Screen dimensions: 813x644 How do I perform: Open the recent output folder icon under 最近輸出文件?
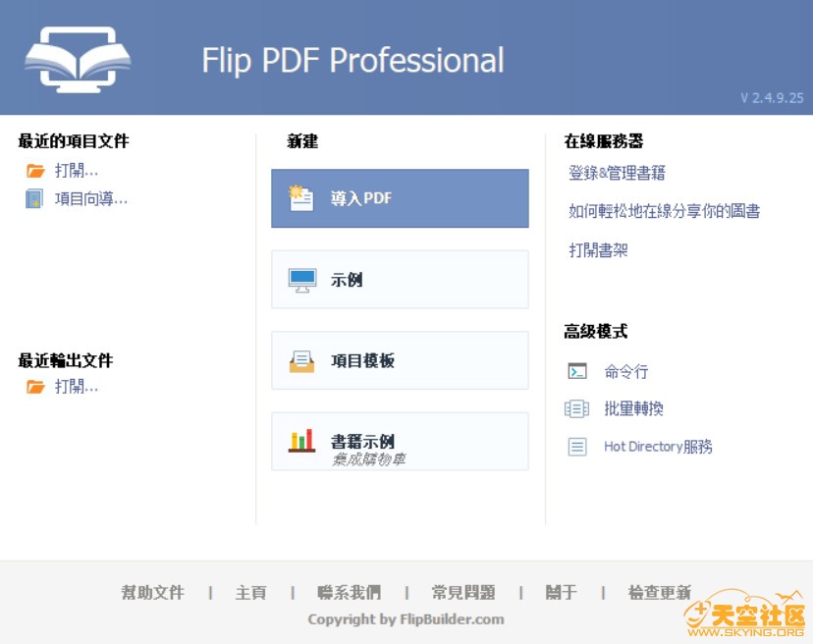[29, 387]
